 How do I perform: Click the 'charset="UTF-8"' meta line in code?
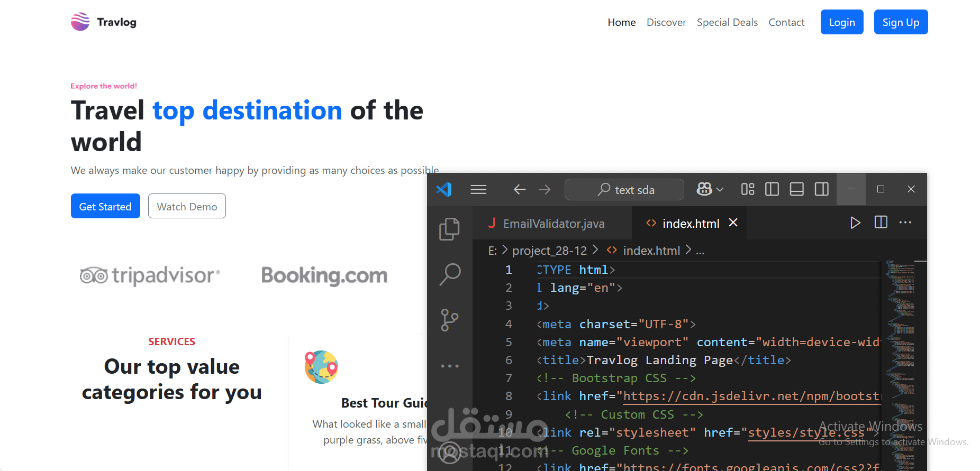[x=616, y=324]
